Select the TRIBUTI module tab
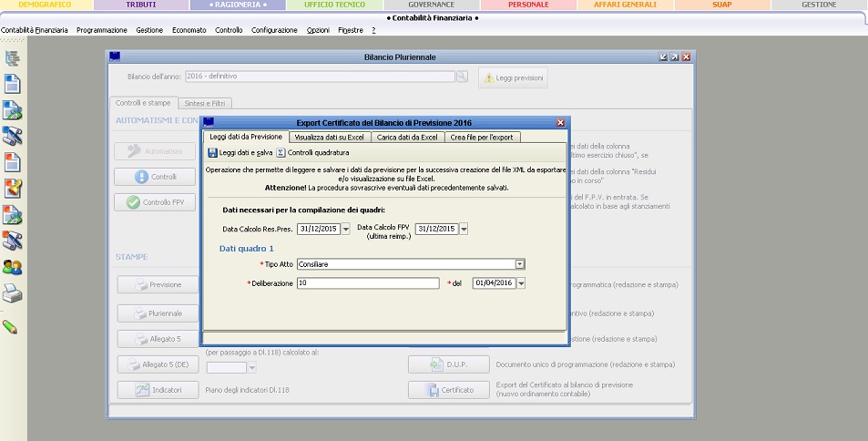868x441 pixels. coord(140,5)
